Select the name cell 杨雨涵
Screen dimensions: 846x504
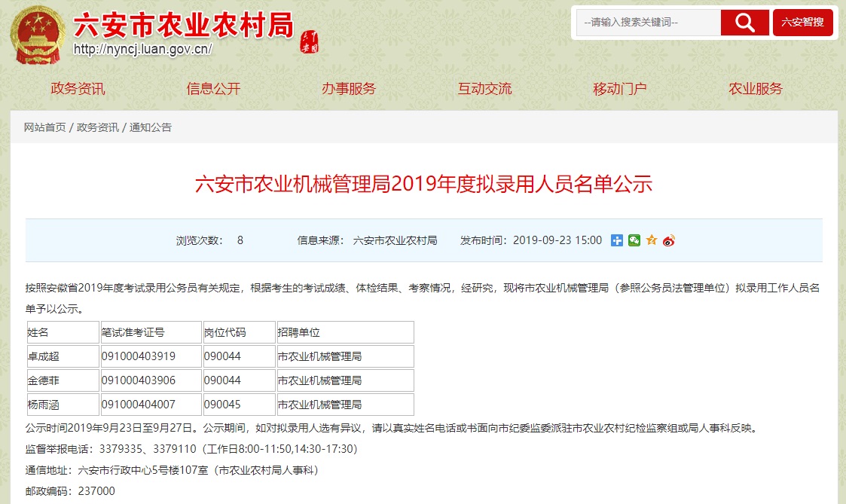point(63,405)
